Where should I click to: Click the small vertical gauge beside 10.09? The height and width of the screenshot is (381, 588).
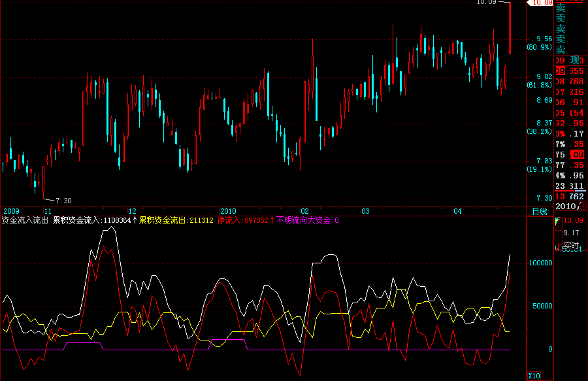[x=558, y=233]
